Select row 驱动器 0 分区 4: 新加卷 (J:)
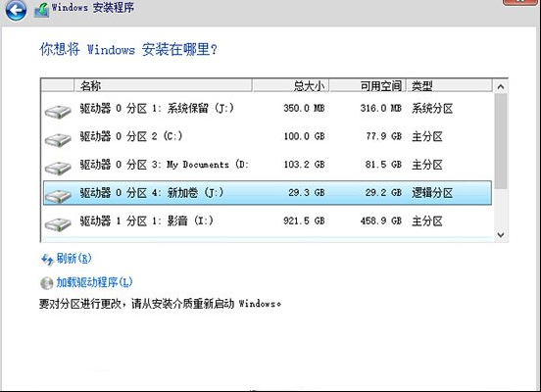 [x=268, y=193]
